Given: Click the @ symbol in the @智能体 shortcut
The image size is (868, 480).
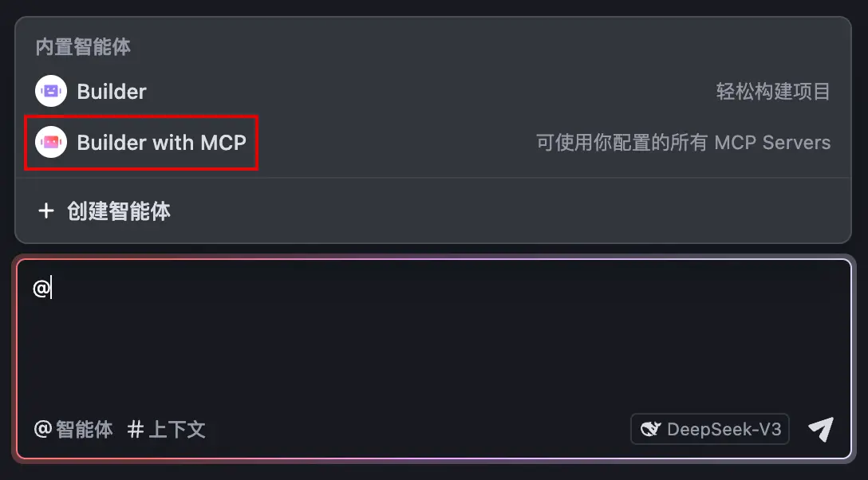Looking at the screenshot, I should point(42,429).
